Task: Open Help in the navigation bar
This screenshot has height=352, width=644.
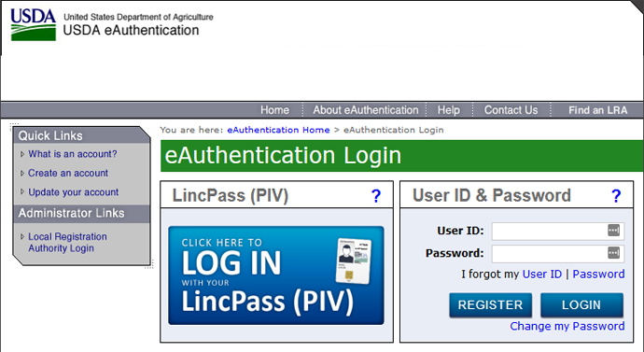Action: click(449, 110)
